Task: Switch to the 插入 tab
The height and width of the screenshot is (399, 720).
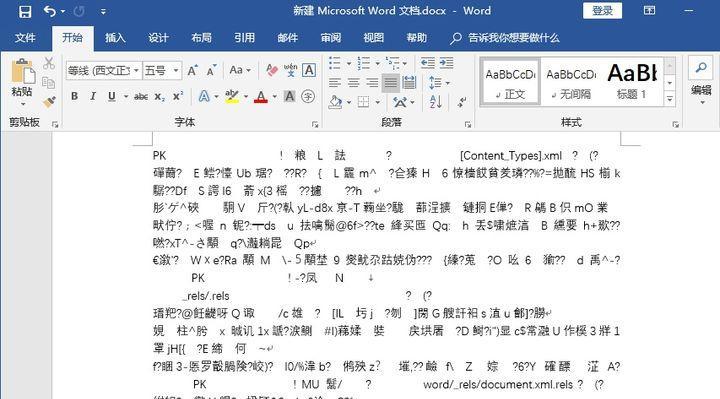Action: coord(115,38)
